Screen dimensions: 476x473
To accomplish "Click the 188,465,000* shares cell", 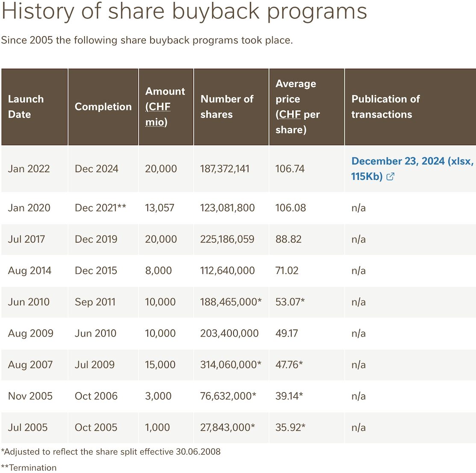I will [x=231, y=302].
